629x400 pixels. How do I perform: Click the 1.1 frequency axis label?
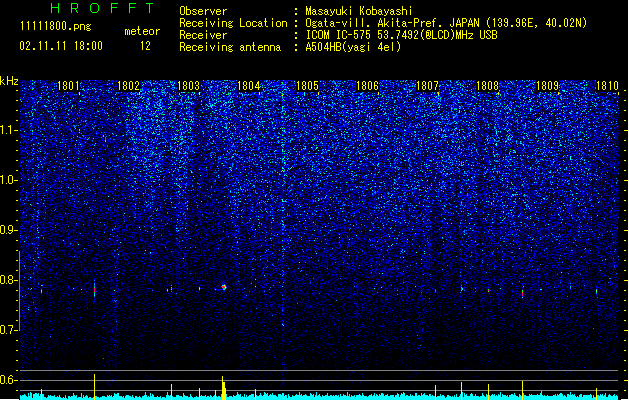(x=9, y=130)
